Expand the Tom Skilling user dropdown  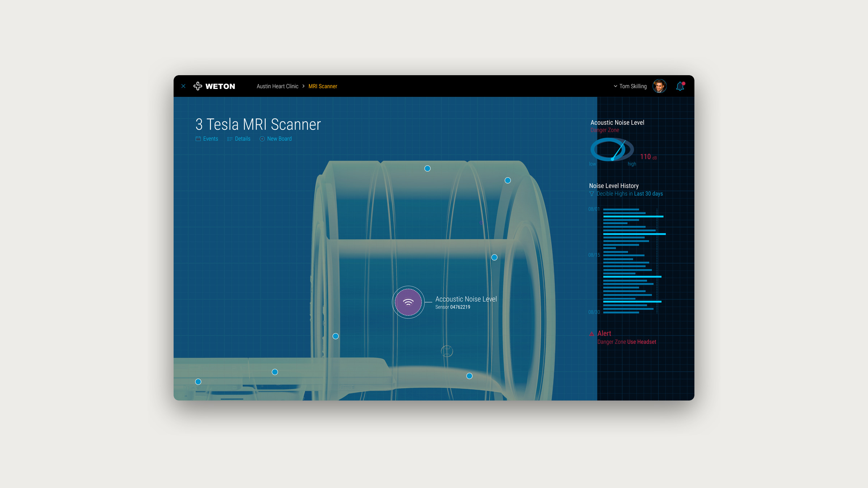tap(630, 86)
